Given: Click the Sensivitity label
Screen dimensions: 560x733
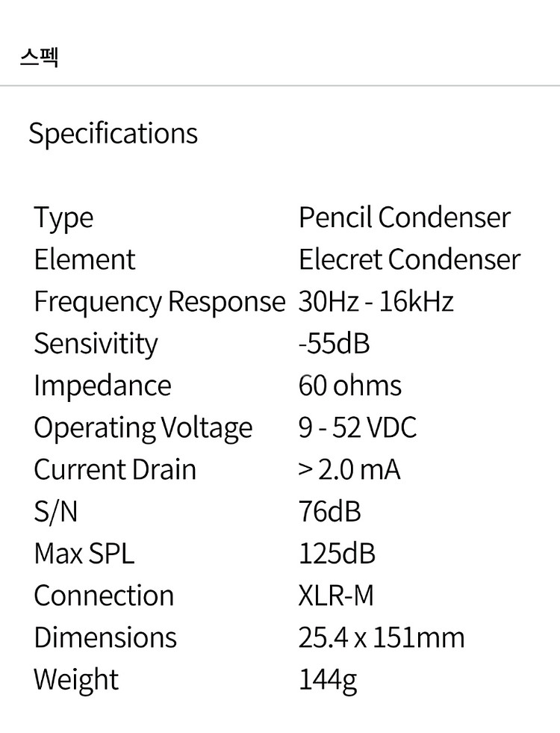Looking at the screenshot, I should 96,344.
